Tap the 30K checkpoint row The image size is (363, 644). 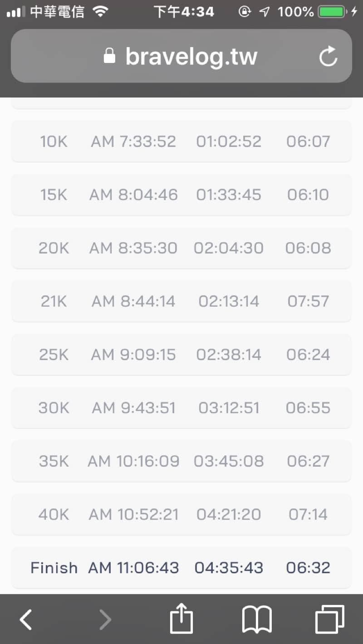click(181, 408)
